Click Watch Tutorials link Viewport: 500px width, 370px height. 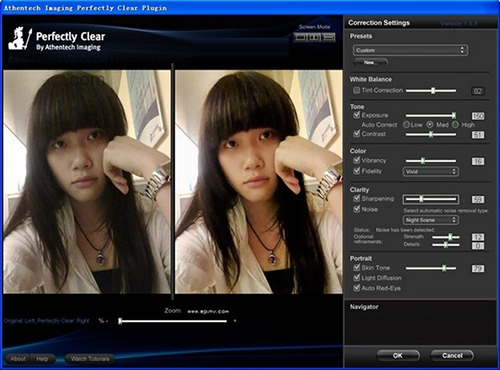click(90, 359)
